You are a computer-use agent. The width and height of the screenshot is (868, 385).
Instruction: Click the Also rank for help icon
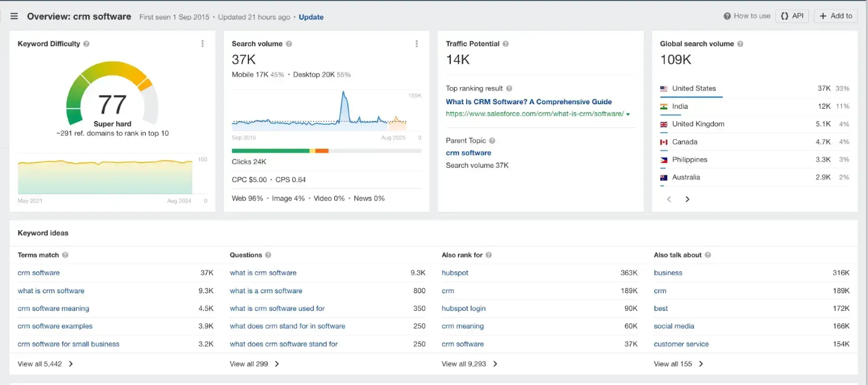coord(489,255)
